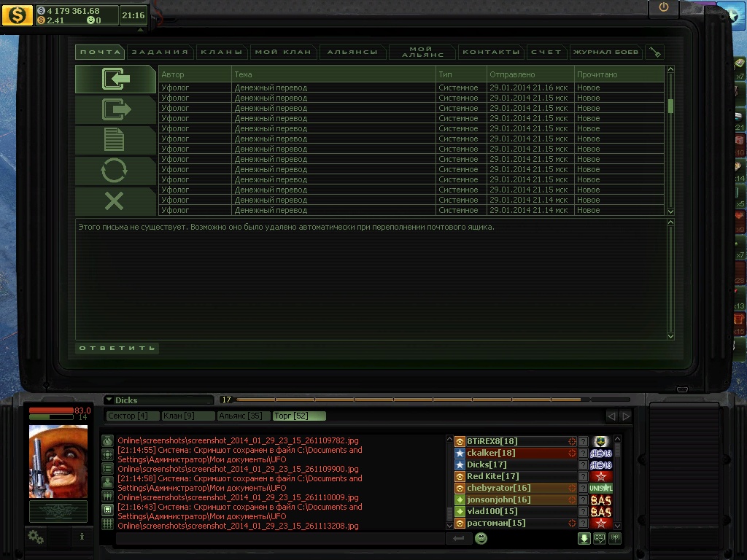The image size is (747, 560).
Task: Open the smiley emoticon picker in chat
Action: point(481,538)
